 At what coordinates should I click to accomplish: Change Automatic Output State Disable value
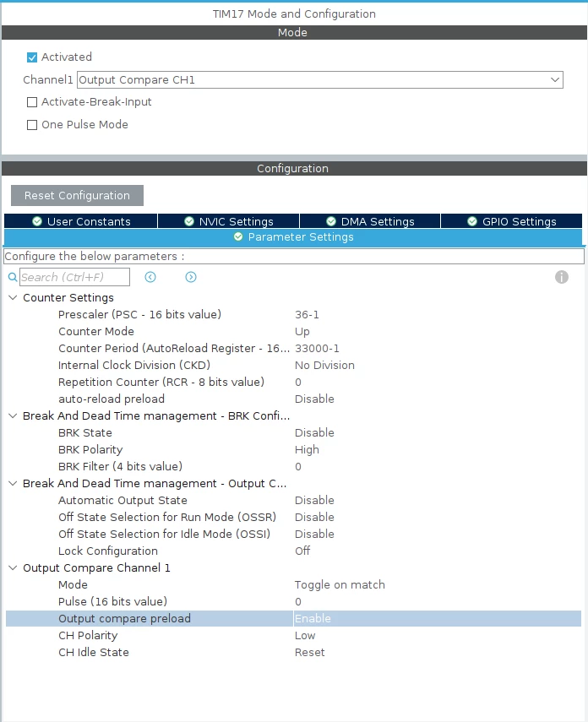[315, 501]
